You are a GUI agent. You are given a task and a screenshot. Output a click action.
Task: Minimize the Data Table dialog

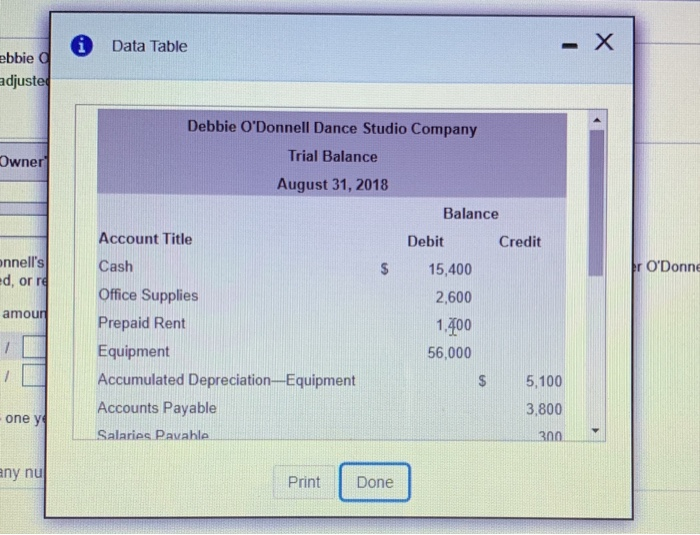570,46
